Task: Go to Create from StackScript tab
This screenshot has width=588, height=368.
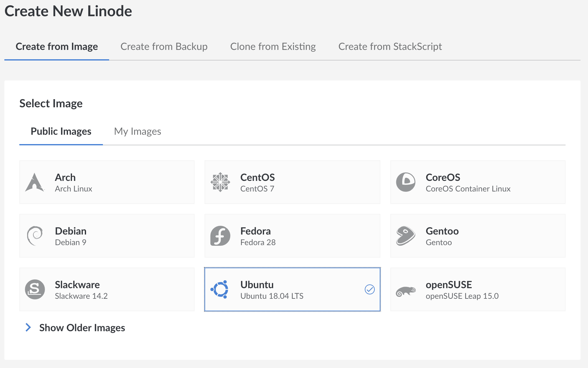Action: pyautogui.click(x=390, y=46)
